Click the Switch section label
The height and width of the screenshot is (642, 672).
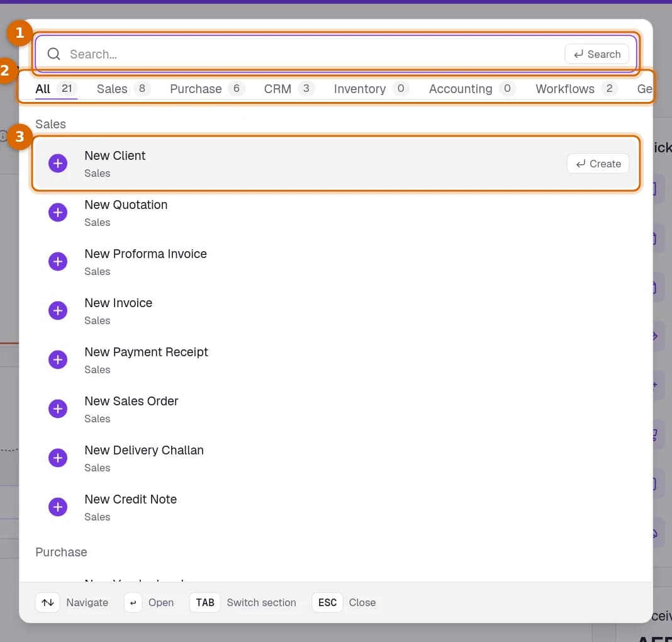pos(261,602)
